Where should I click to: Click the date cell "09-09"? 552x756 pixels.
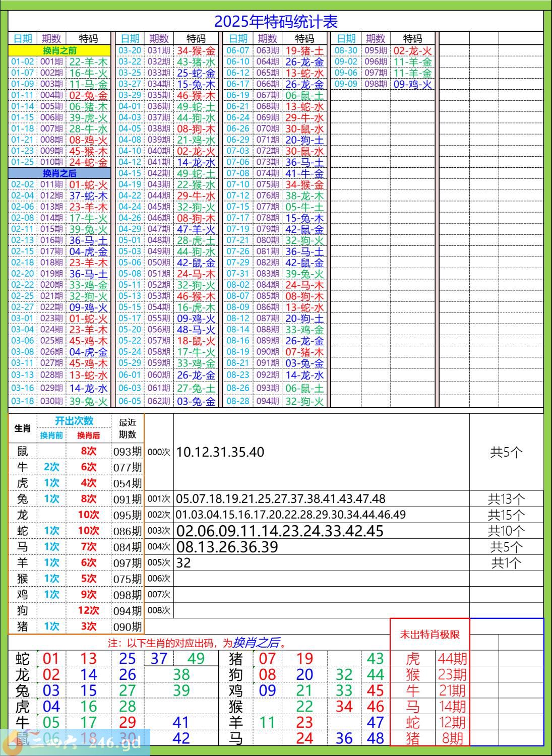(x=346, y=84)
